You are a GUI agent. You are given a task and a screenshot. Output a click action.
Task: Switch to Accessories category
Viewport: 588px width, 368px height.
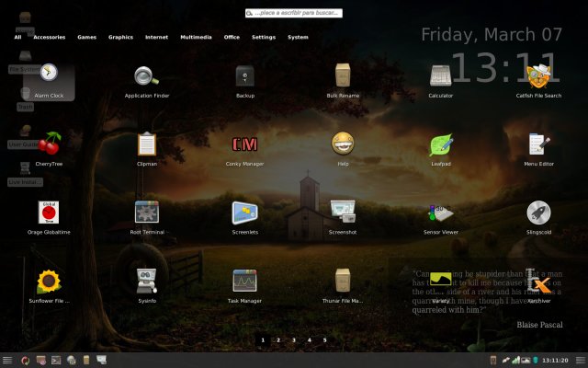coord(49,37)
